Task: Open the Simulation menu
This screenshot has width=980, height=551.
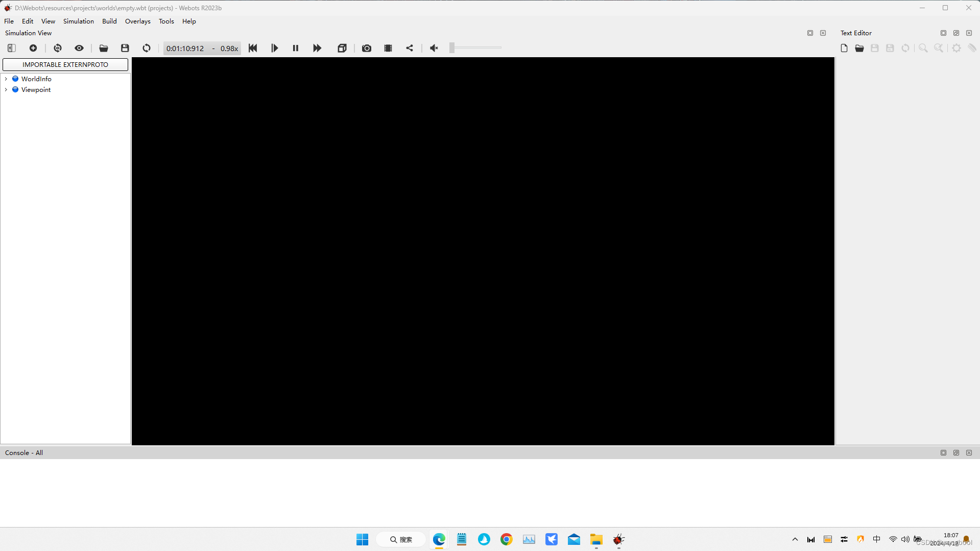Action: [79, 21]
